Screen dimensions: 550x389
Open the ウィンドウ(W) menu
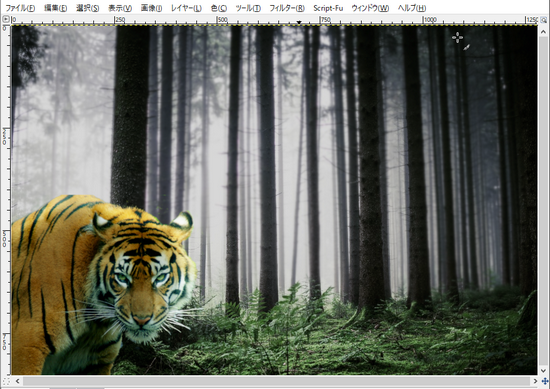pos(370,8)
